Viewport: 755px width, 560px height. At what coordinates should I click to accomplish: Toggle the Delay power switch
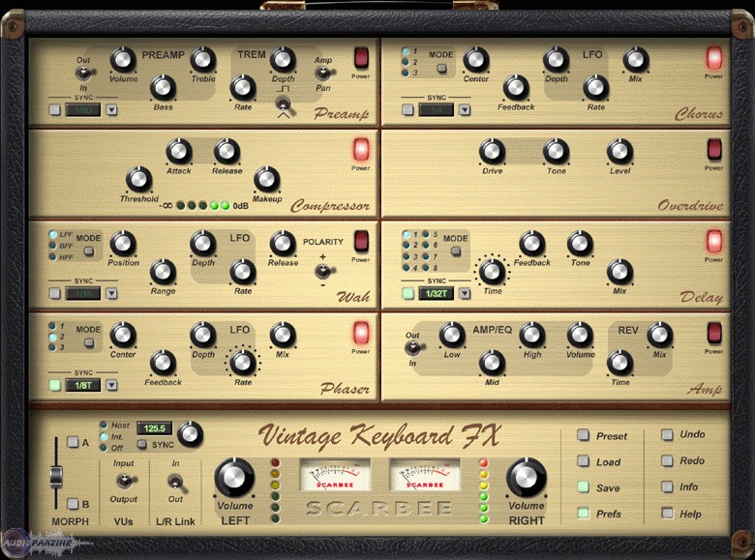pos(713,242)
